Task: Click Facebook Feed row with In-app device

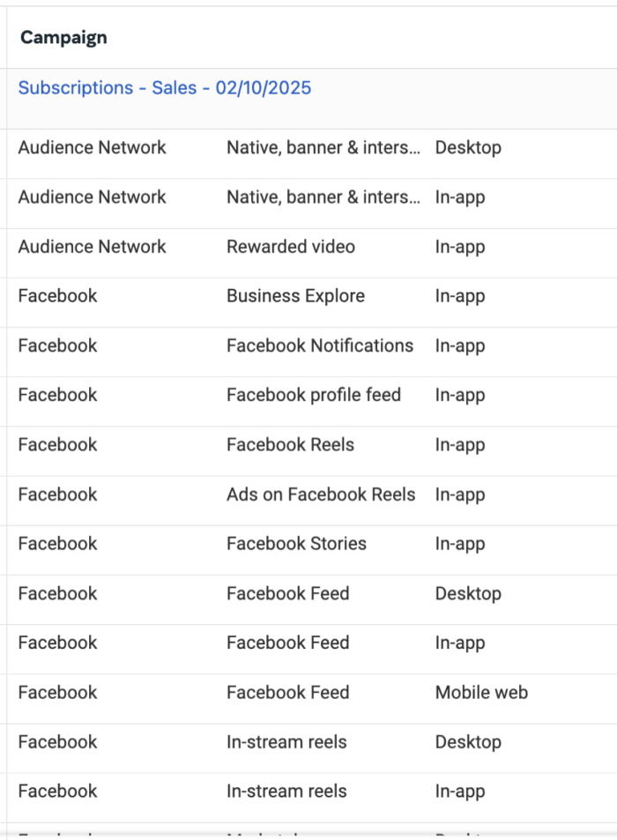Action: tap(312, 650)
